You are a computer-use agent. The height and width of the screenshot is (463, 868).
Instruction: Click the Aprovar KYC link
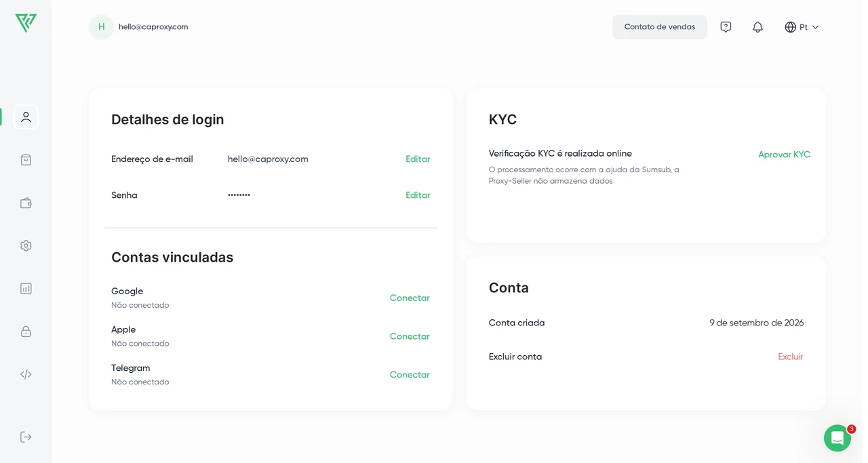coord(784,155)
